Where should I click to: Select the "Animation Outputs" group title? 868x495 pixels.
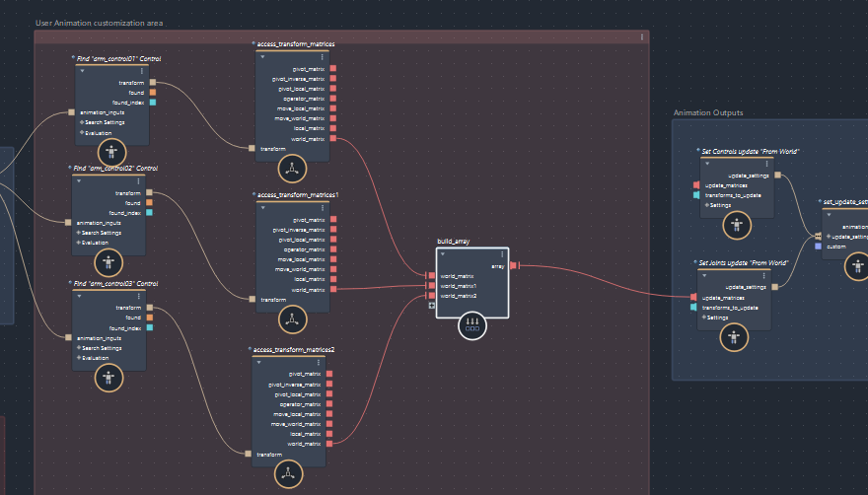click(708, 112)
